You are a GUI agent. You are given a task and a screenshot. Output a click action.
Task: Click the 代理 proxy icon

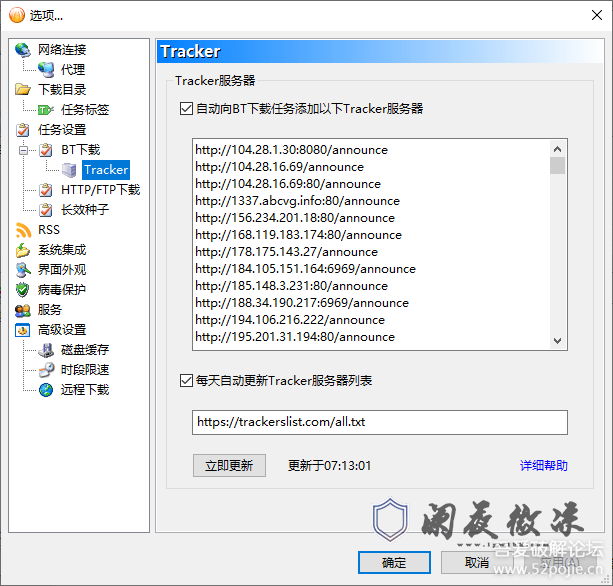coord(46,70)
